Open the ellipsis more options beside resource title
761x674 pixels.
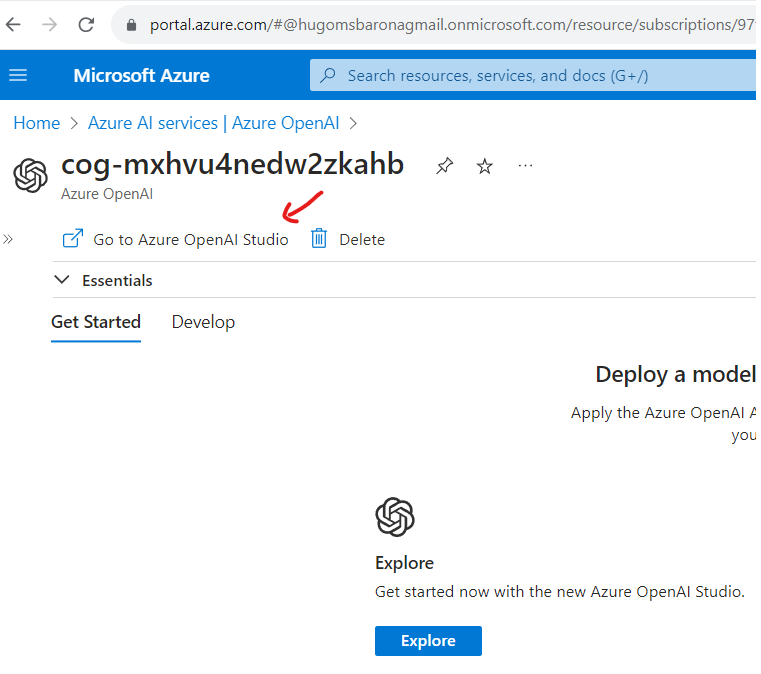point(525,166)
